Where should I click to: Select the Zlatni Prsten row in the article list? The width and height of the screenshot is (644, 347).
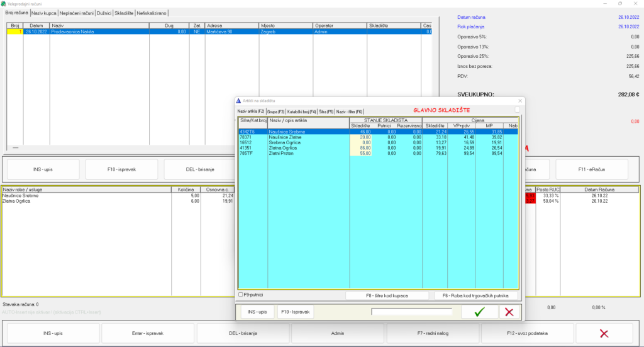tap(283, 153)
